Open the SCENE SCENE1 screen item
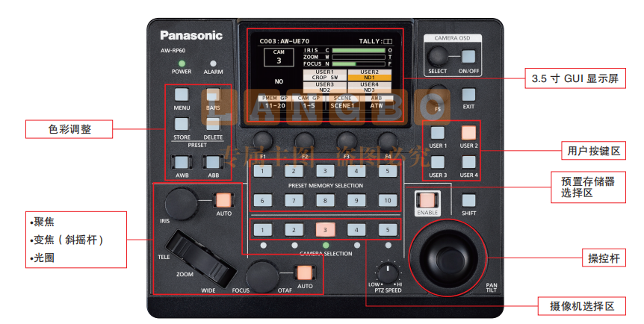Viewport: 644px width, 324px height. pos(342,103)
